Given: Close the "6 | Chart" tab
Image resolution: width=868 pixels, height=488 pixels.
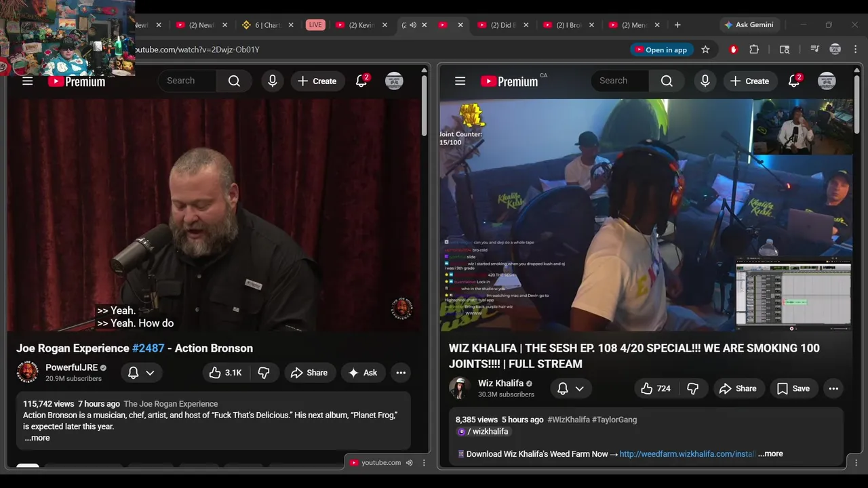Looking at the screenshot, I should pyautogui.click(x=291, y=25).
